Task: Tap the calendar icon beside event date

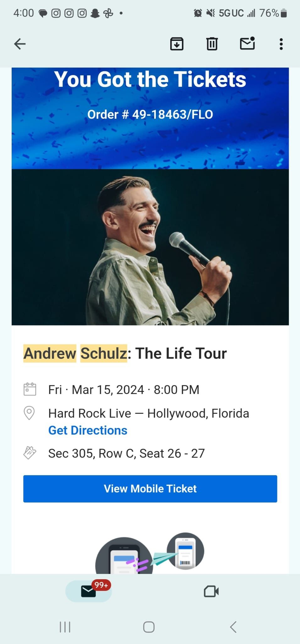Action: point(30,389)
